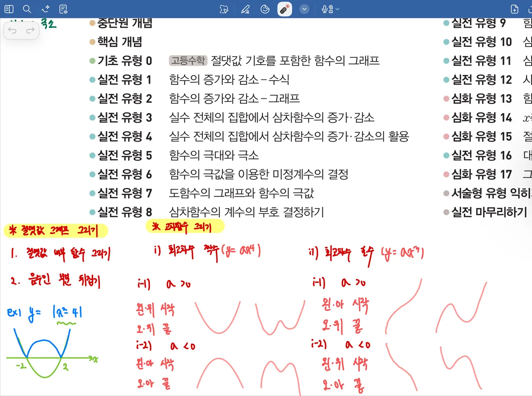
Task: Start audio recording with microphone icon
Action: click(327, 9)
